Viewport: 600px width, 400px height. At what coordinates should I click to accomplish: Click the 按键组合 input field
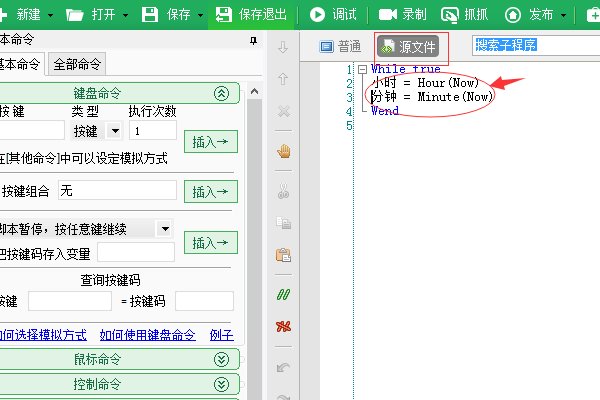pyautogui.click(x=117, y=190)
